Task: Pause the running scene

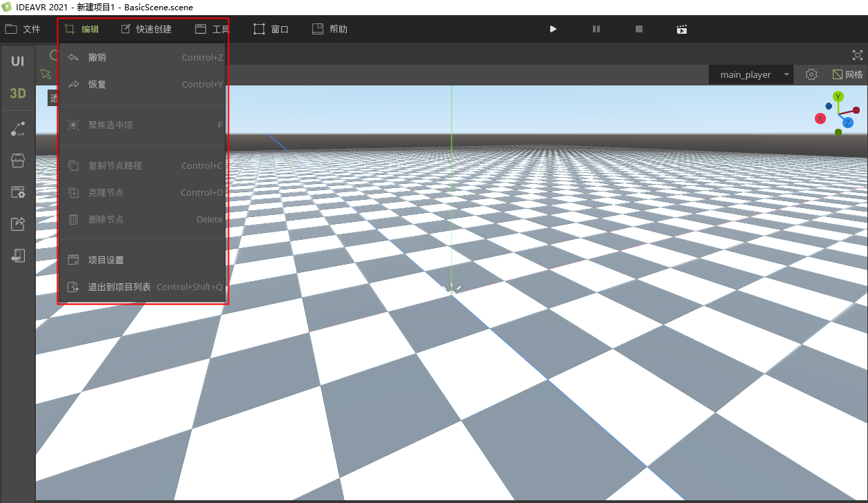Action: [x=596, y=29]
